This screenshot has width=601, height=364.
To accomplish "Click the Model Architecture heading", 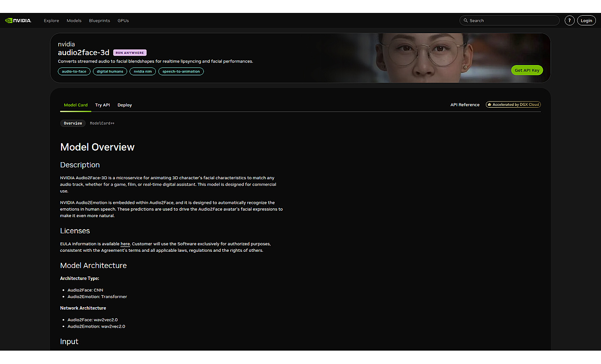I will [x=93, y=266].
